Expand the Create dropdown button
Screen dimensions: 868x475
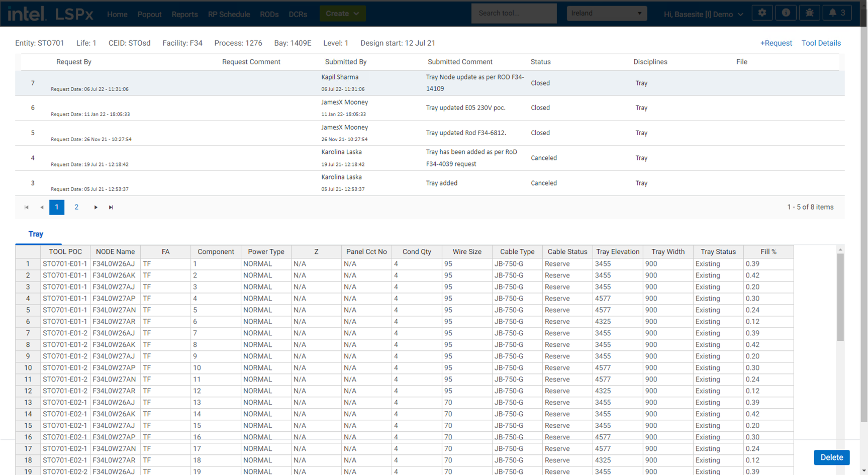pos(342,14)
